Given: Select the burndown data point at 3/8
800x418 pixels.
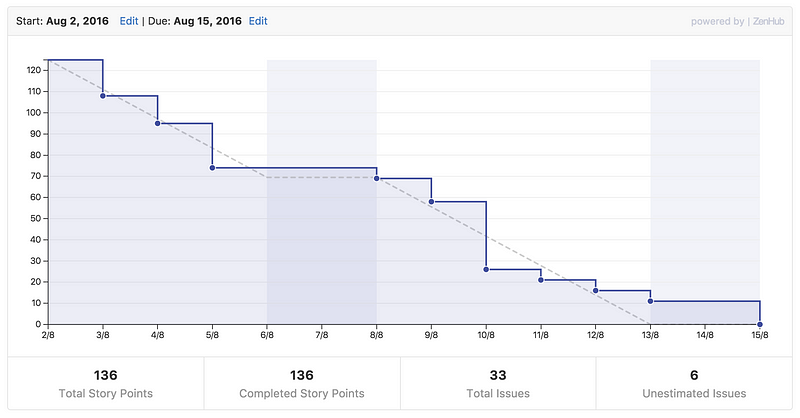Looking at the screenshot, I should (x=103, y=96).
